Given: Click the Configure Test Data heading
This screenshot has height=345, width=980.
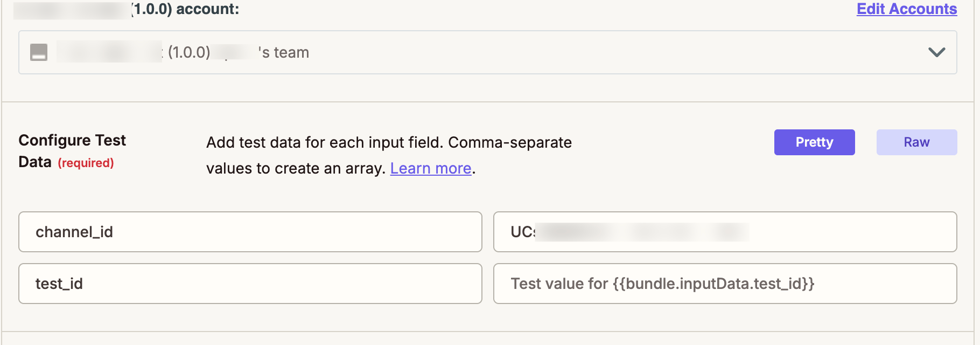Looking at the screenshot, I should [72, 151].
